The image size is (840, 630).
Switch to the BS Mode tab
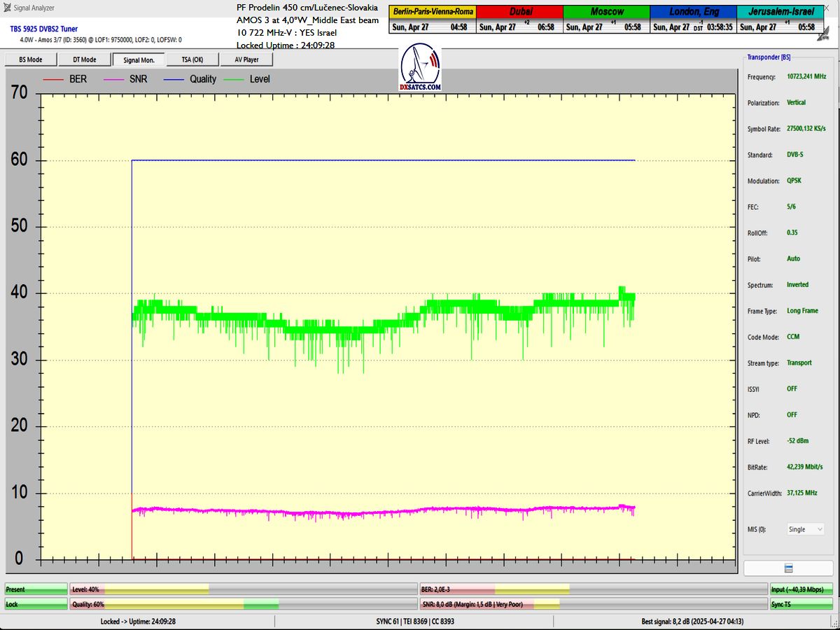(x=30, y=59)
